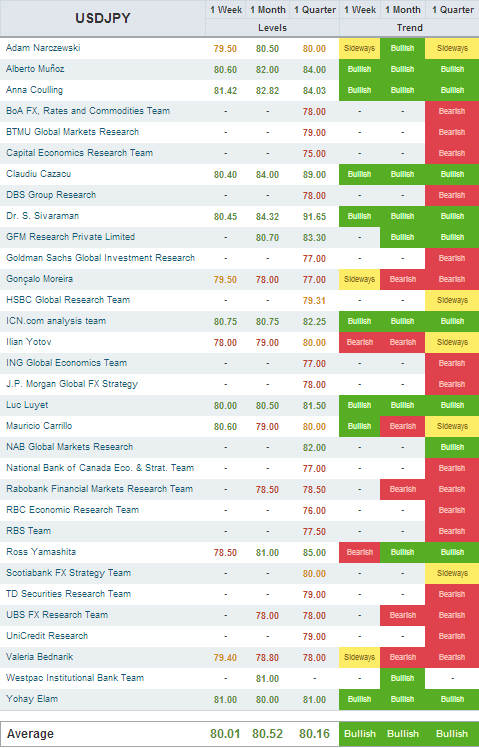Screen dimensions: 479x748
Task: Click J.P. Morgan Global FX Strategy
Action: pos(72,384)
